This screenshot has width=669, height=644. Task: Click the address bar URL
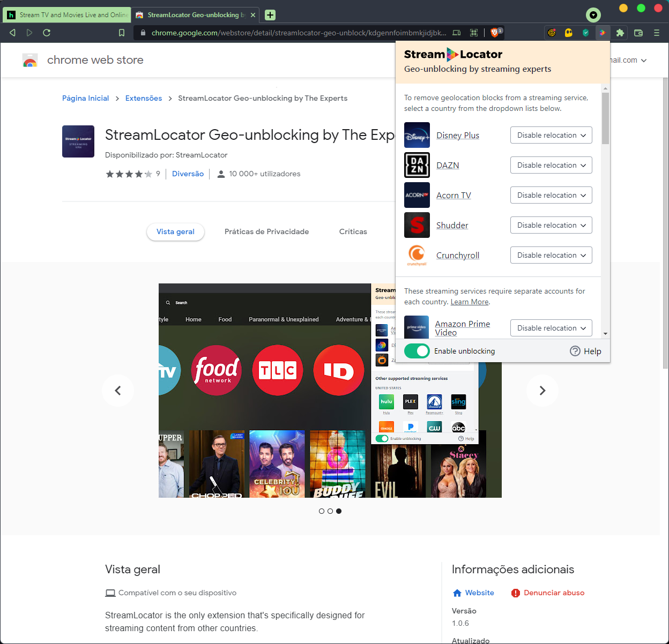click(299, 33)
